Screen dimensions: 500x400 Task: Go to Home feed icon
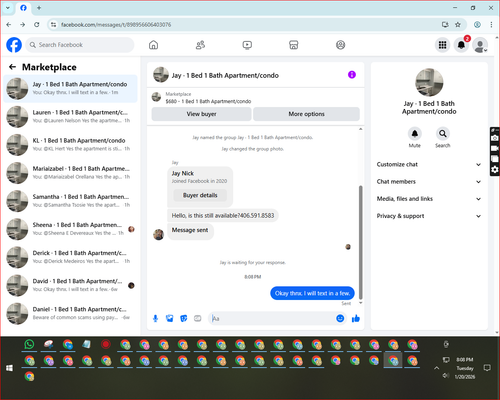153,45
